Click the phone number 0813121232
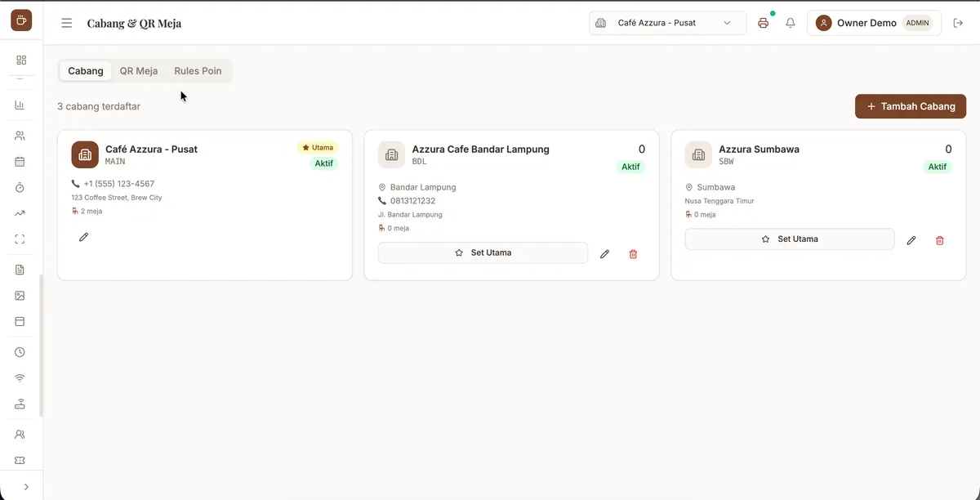 [412, 201]
